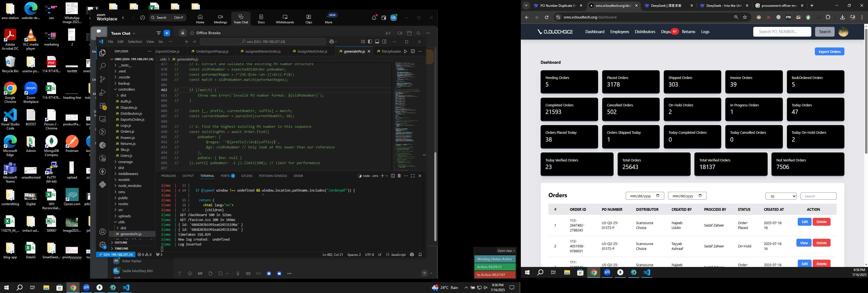Screen dimensions: 868x293
Task: Collapse the utils folder
Action: coord(121,222)
